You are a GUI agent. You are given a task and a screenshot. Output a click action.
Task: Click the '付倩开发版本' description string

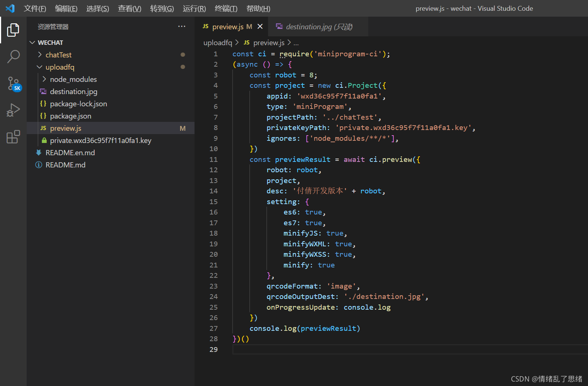coord(320,191)
